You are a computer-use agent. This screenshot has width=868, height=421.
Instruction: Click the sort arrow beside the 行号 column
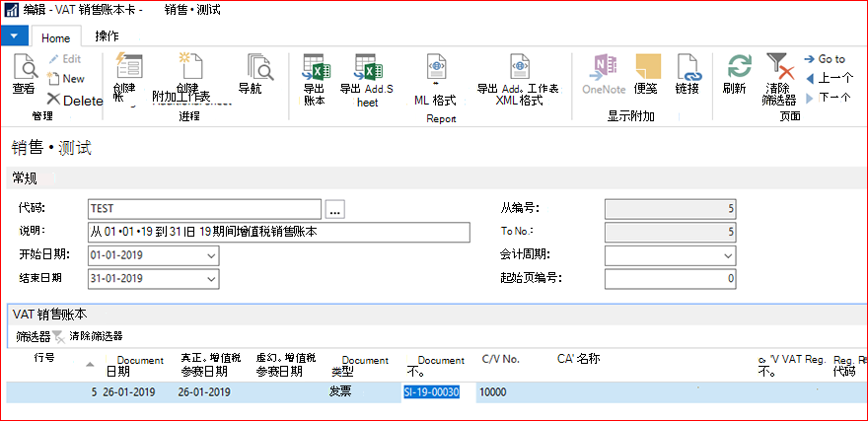point(90,364)
